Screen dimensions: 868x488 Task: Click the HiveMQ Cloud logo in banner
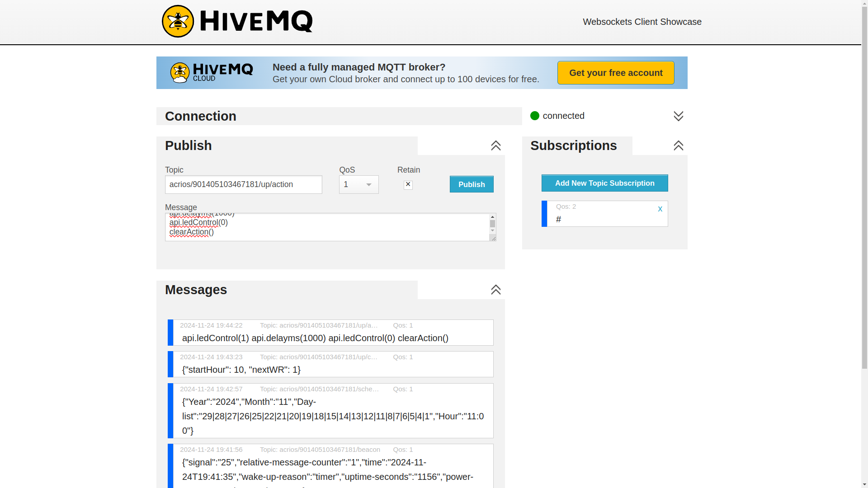212,72
